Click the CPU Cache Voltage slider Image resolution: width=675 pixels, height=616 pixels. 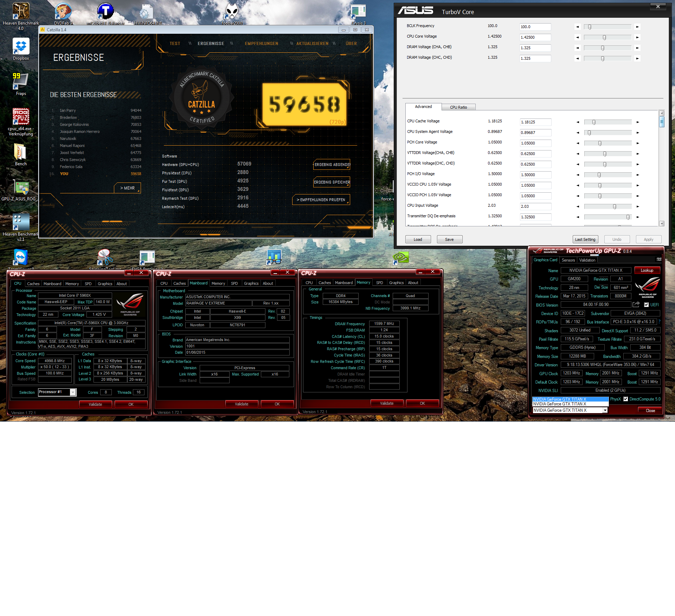(608, 122)
